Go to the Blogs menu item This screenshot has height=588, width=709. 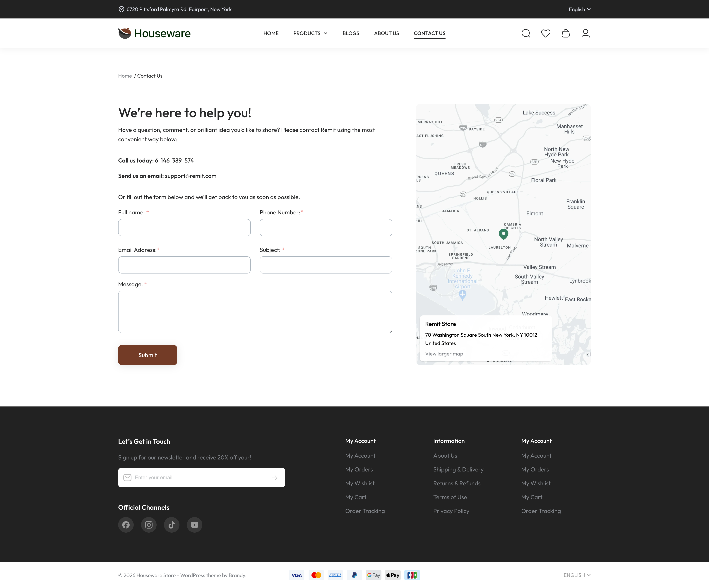[351, 33]
